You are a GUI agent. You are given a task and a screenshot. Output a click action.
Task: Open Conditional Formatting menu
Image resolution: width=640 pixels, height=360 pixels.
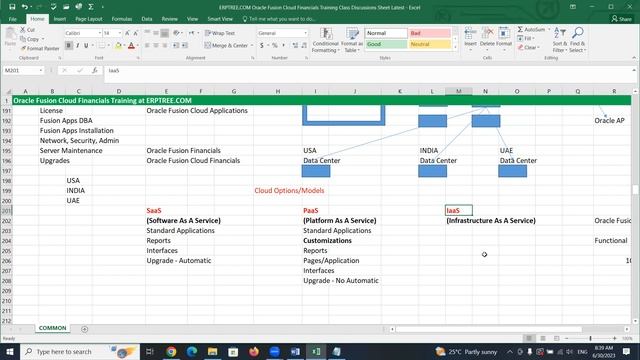325,40
